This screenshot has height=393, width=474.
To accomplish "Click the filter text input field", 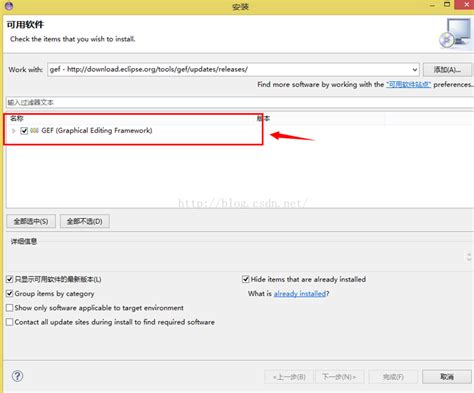I will [240, 102].
